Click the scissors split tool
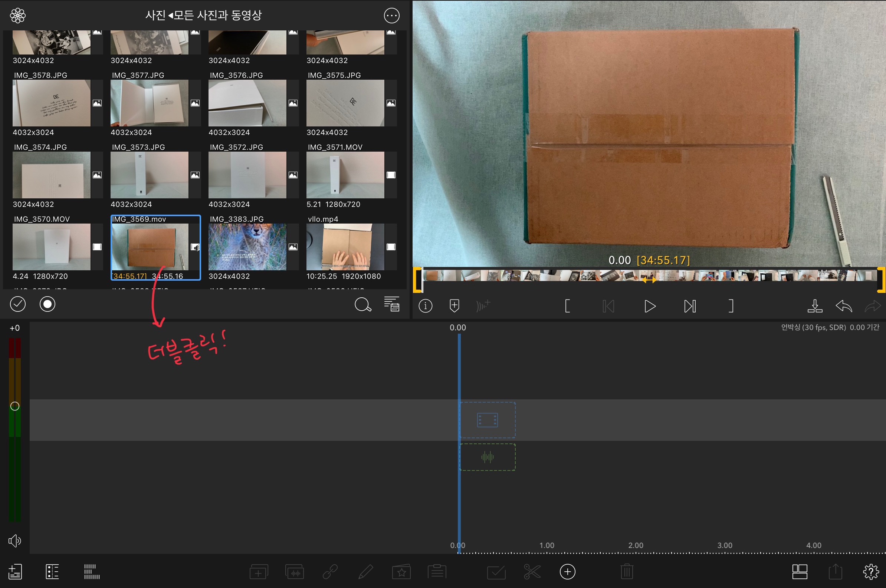This screenshot has height=588, width=886. (532, 572)
